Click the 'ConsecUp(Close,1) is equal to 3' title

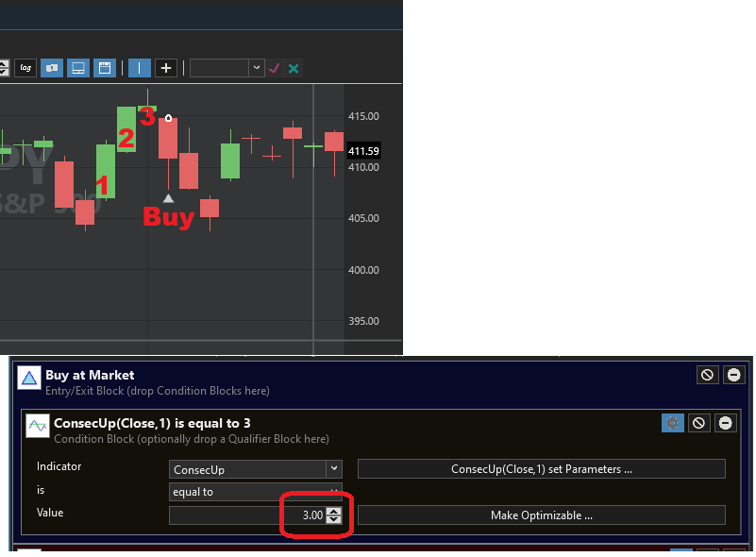point(152,423)
